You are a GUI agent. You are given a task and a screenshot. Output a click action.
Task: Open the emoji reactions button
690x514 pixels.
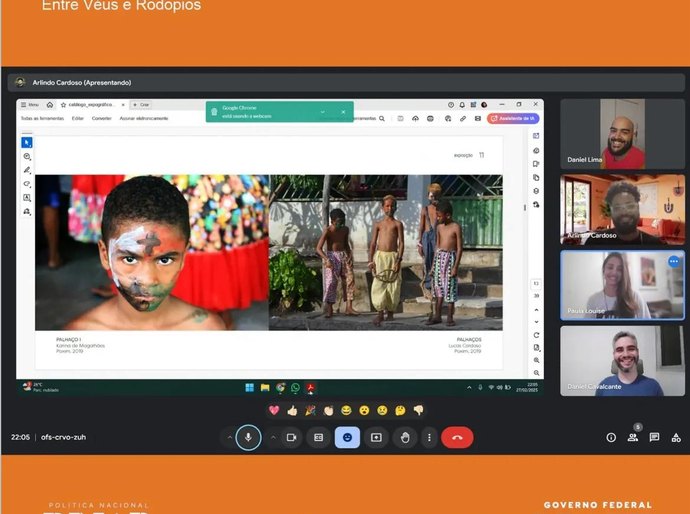click(x=347, y=437)
